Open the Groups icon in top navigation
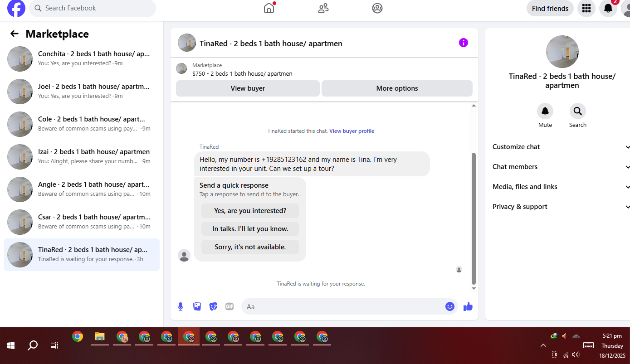630x364 pixels. click(x=377, y=8)
